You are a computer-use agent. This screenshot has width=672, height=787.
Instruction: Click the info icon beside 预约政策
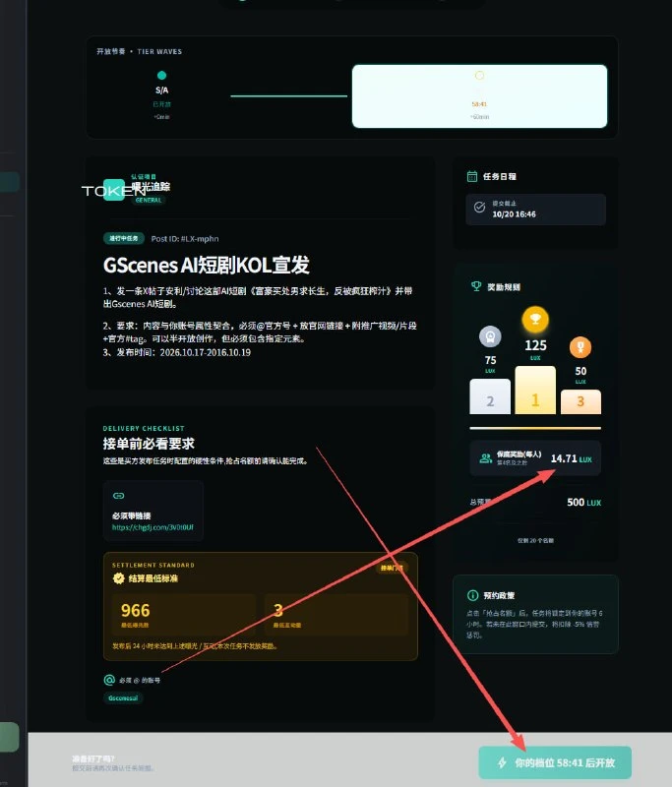(x=472, y=595)
